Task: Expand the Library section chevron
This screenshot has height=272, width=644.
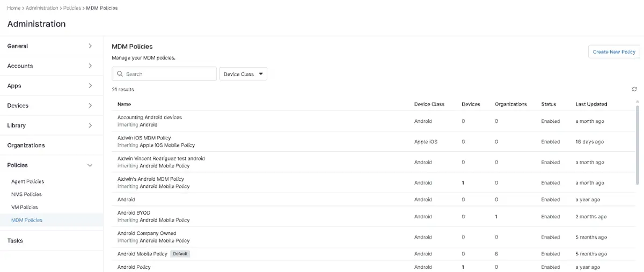Action: click(90, 126)
